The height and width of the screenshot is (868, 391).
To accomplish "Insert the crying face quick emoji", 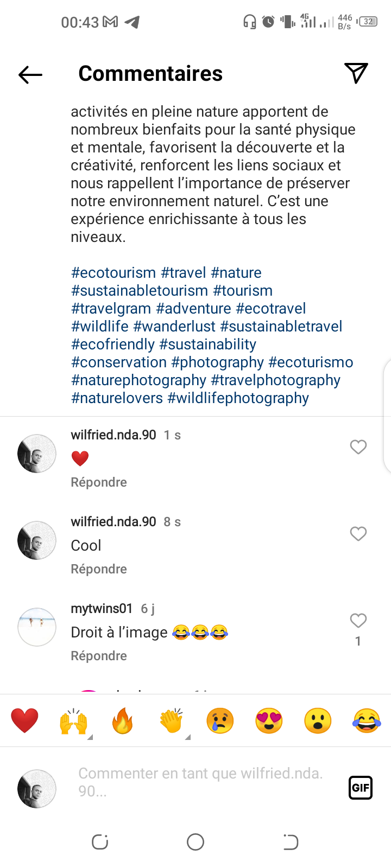I will (220, 721).
